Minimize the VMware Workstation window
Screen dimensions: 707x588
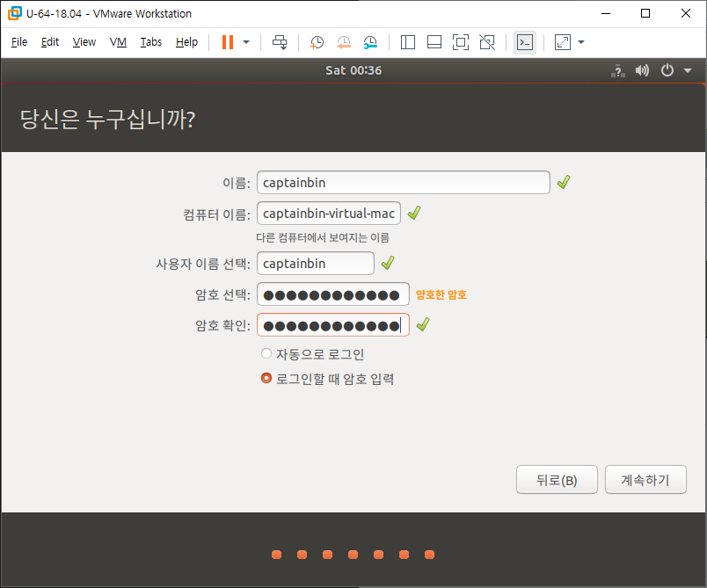(x=606, y=13)
